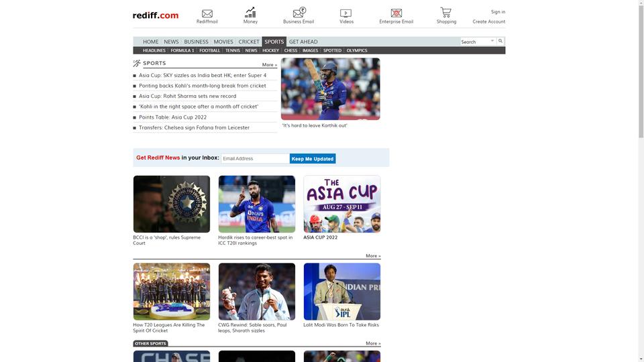The image size is (644, 362).
Task: Open the Lalit Modi IPL podium thumbnail
Action: 341,292
